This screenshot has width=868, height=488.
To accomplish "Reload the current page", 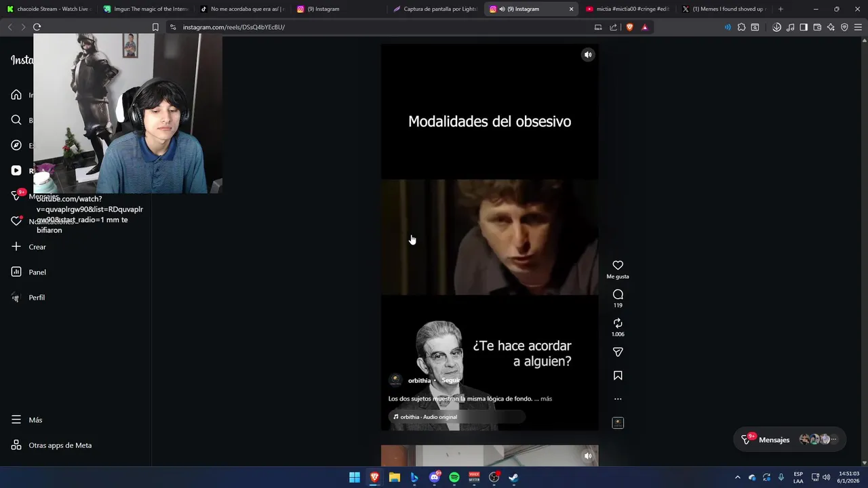I will [37, 27].
